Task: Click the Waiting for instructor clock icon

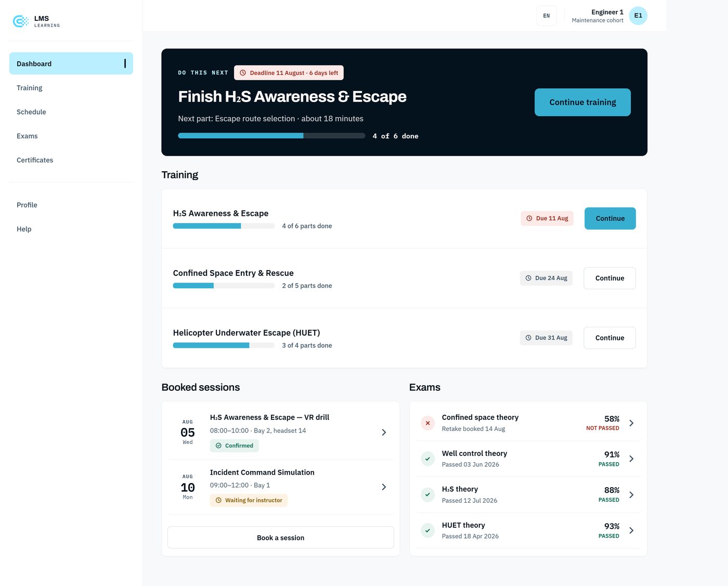Action: click(218, 500)
